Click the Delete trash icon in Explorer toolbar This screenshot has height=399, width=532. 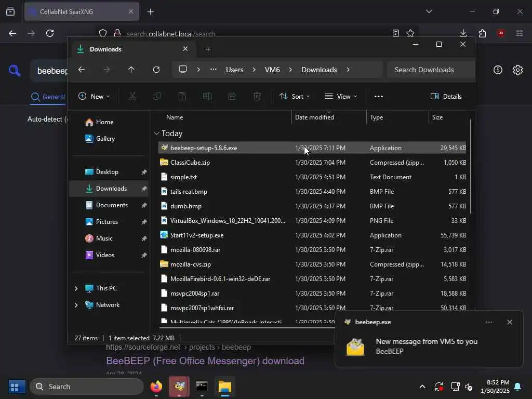pos(257,96)
